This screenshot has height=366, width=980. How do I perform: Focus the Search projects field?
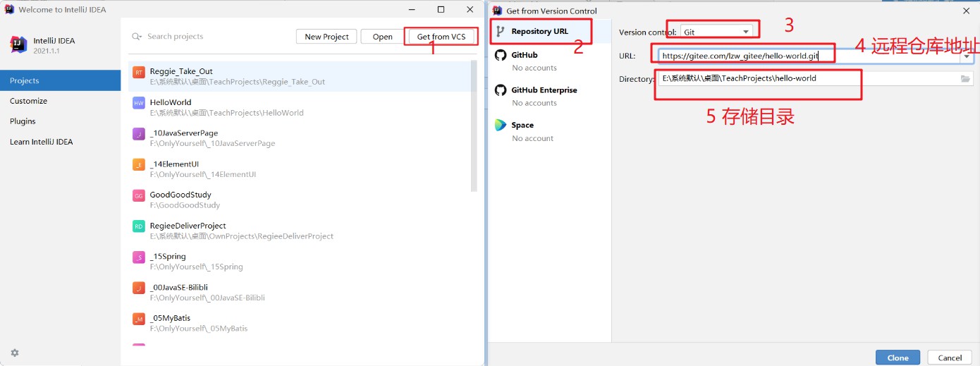[212, 37]
